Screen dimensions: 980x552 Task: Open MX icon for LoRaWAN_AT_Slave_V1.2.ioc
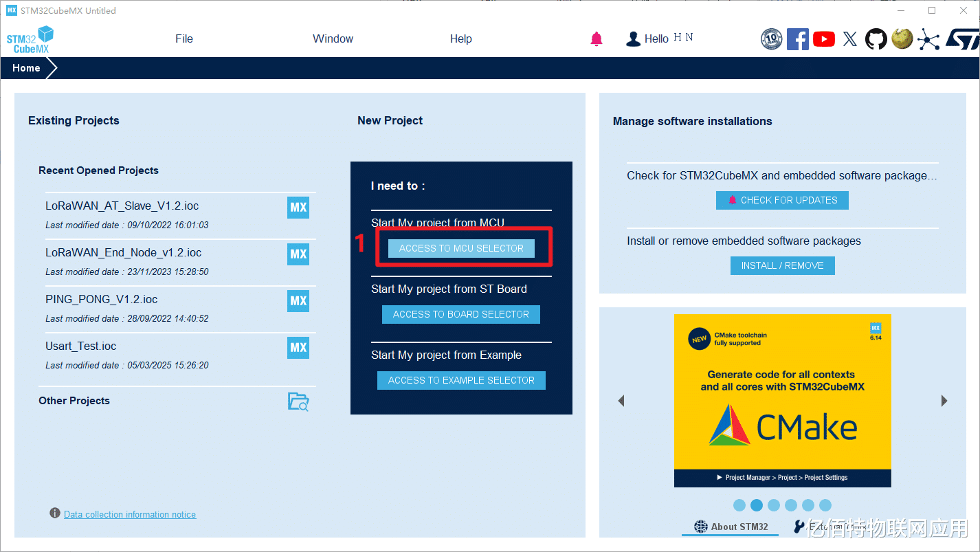pos(298,208)
